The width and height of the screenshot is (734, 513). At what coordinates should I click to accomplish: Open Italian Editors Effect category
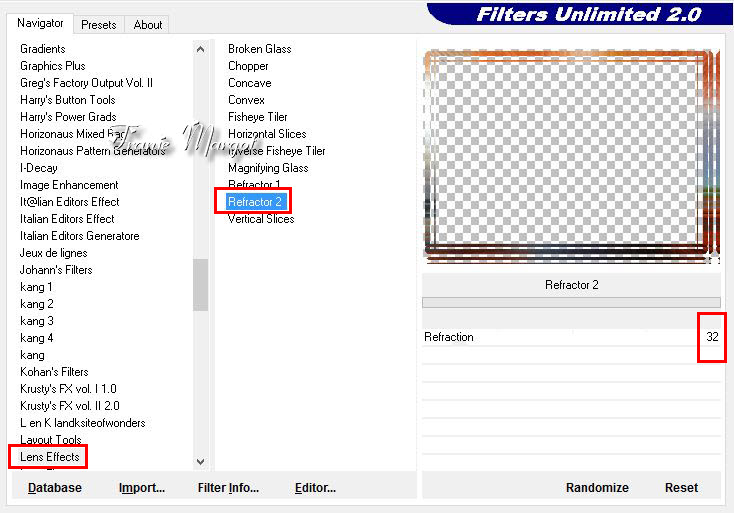click(x=67, y=219)
